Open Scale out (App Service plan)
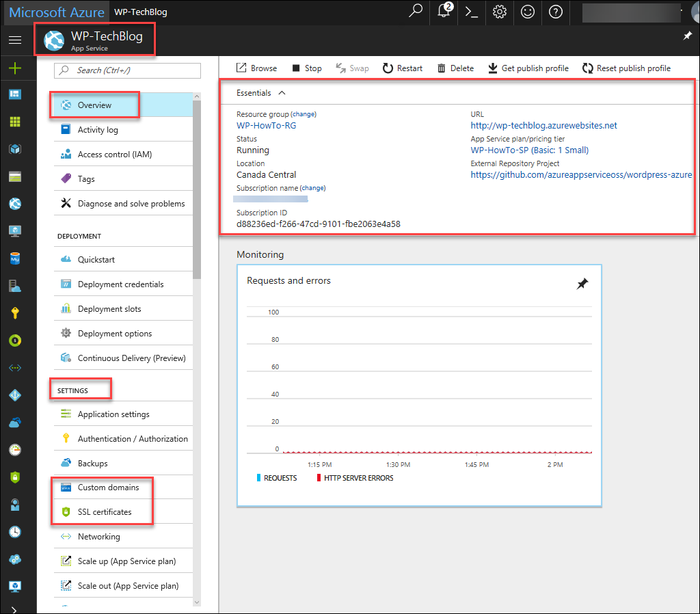Image resolution: width=700 pixels, height=614 pixels. point(123,585)
